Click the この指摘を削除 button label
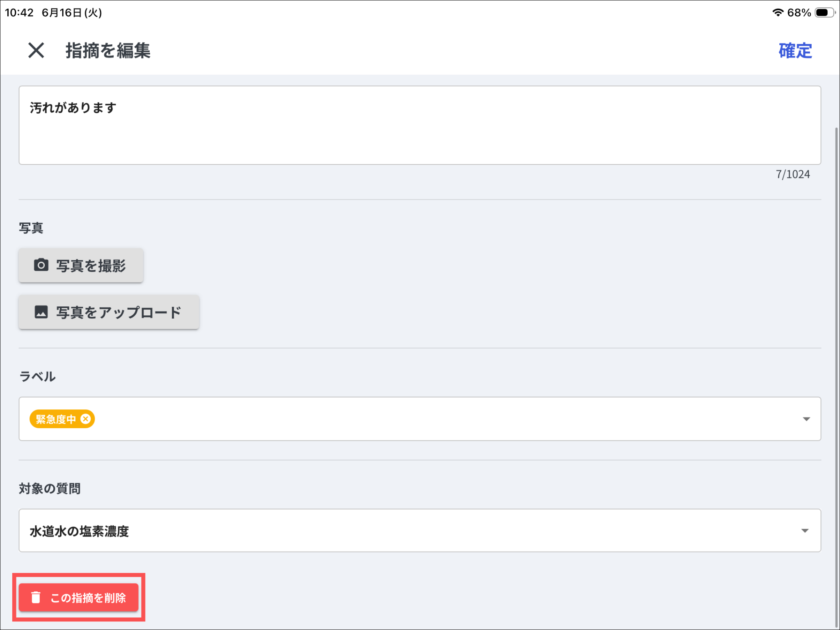 click(88, 598)
